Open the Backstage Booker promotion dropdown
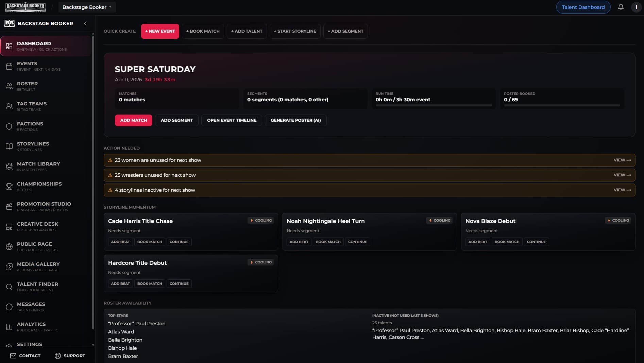This screenshot has height=363, width=644. point(87,7)
